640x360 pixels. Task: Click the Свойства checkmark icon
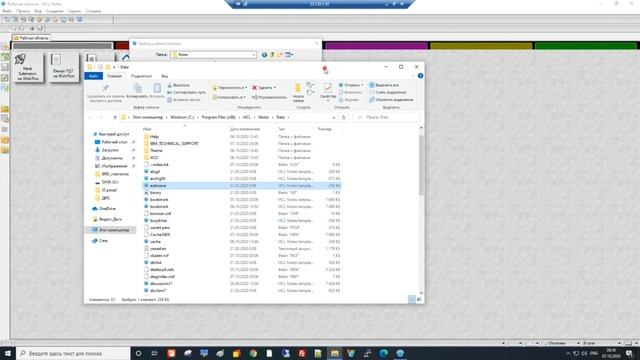327,87
